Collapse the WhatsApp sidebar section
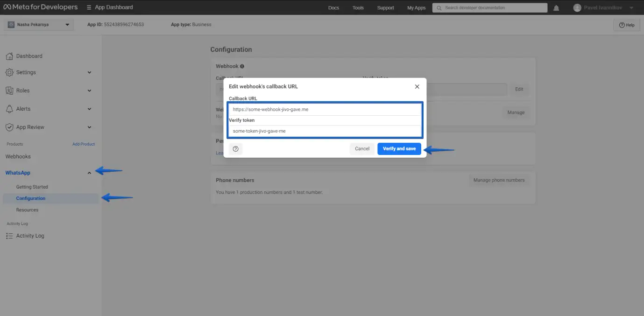 tap(89, 173)
